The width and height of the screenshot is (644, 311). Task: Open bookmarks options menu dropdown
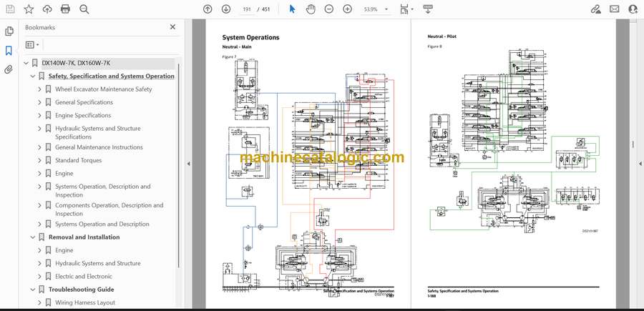[32, 45]
